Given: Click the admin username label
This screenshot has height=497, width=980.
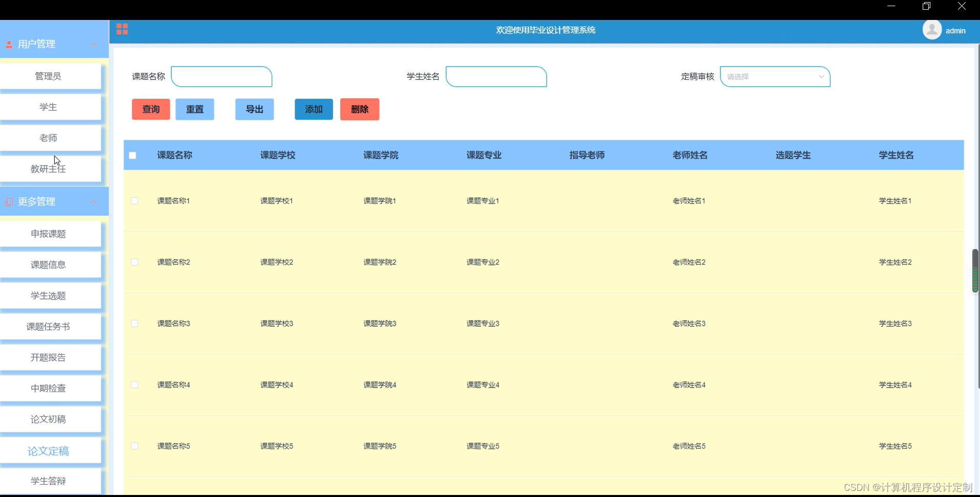Looking at the screenshot, I should (x=955, y=31).
